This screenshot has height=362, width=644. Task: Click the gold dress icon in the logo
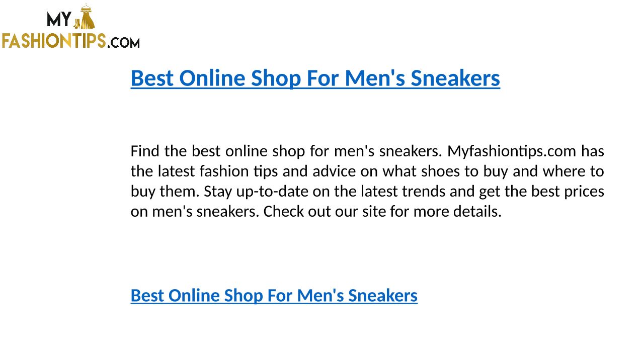point(87,18)
